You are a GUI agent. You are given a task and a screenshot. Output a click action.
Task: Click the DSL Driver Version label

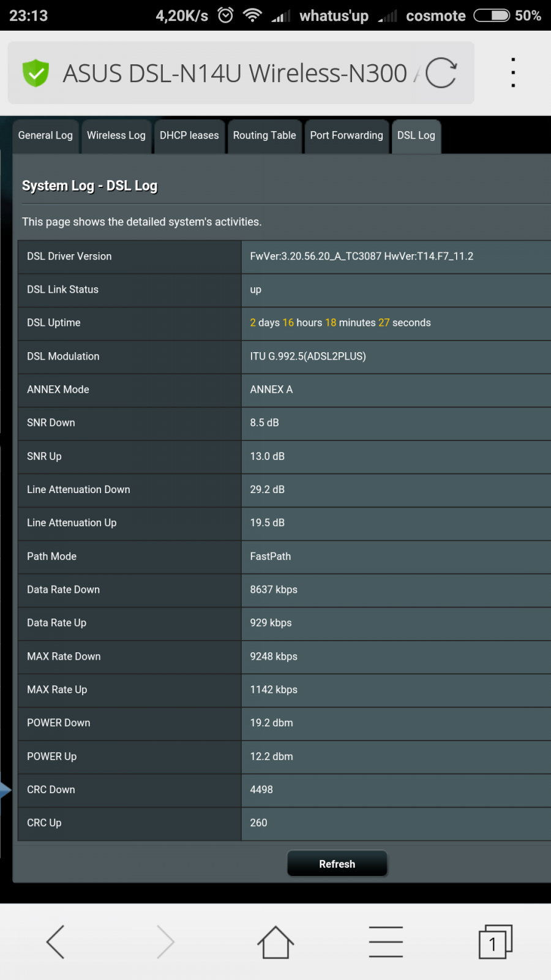pos(69,256)
